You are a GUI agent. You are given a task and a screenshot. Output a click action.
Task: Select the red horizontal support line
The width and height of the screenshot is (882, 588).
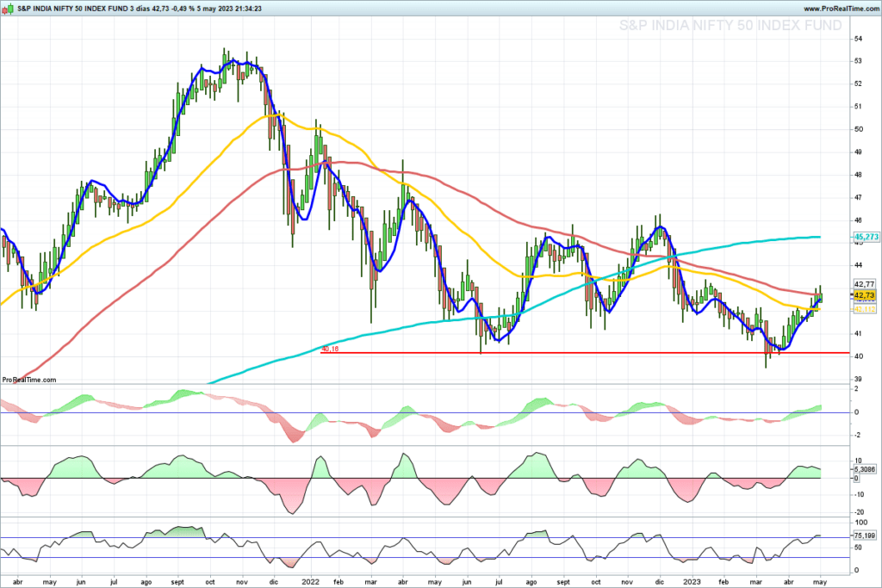coord(585,353)
